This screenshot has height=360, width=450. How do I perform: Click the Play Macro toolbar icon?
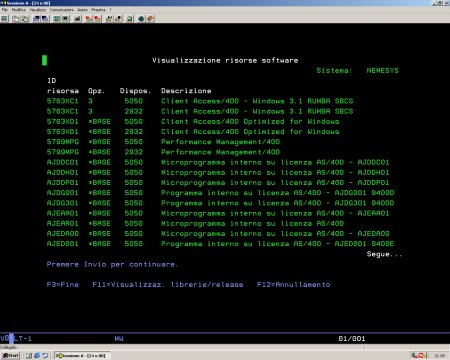(x=109, y=19)
